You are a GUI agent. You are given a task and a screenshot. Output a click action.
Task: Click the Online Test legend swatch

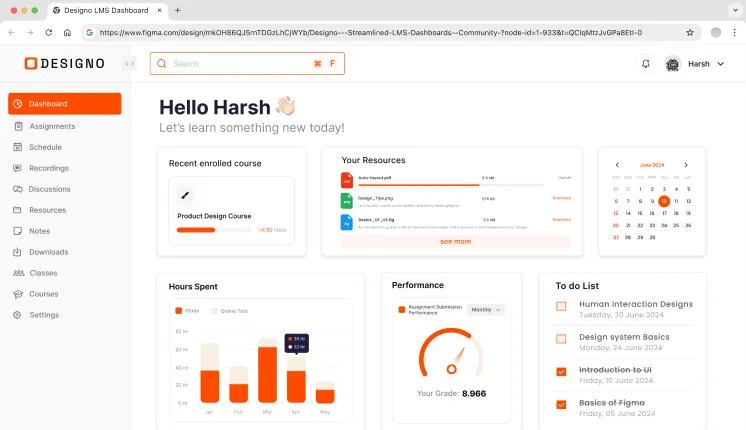pos(215,311)
